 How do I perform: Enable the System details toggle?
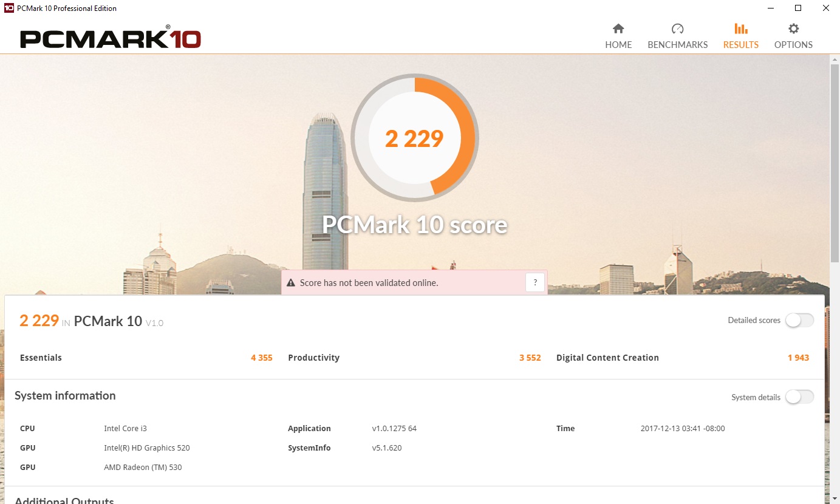[x=799, y=397]
